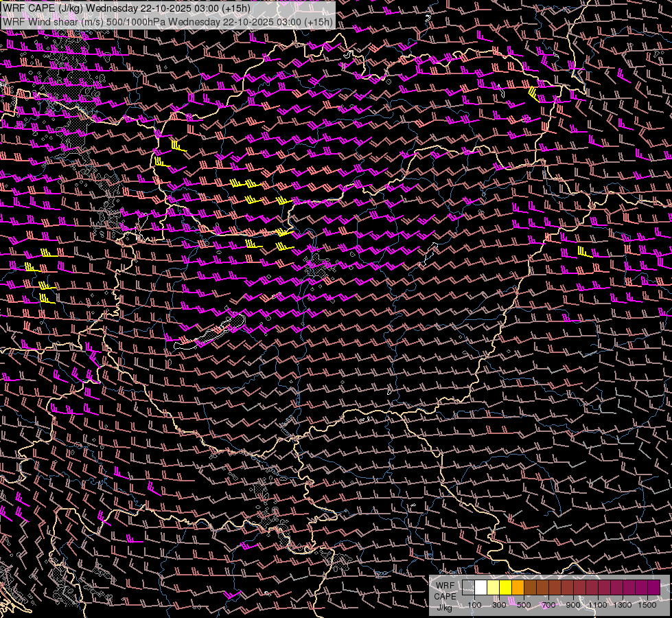
Task: Click the CAPE label in legend
Action: [445, 597]
